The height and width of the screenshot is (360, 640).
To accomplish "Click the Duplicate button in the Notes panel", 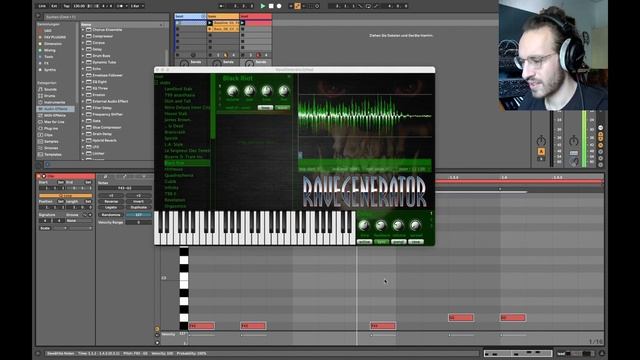I will [x=138, y=207].
